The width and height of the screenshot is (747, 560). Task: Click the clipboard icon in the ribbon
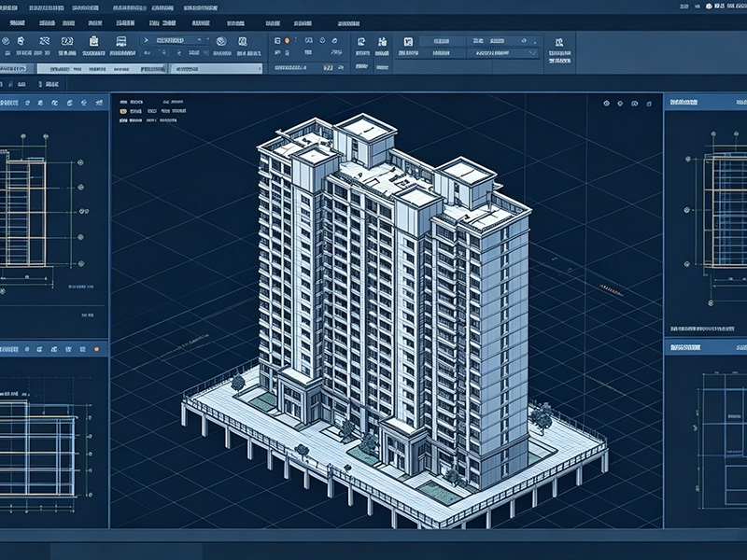coord(94,41)
